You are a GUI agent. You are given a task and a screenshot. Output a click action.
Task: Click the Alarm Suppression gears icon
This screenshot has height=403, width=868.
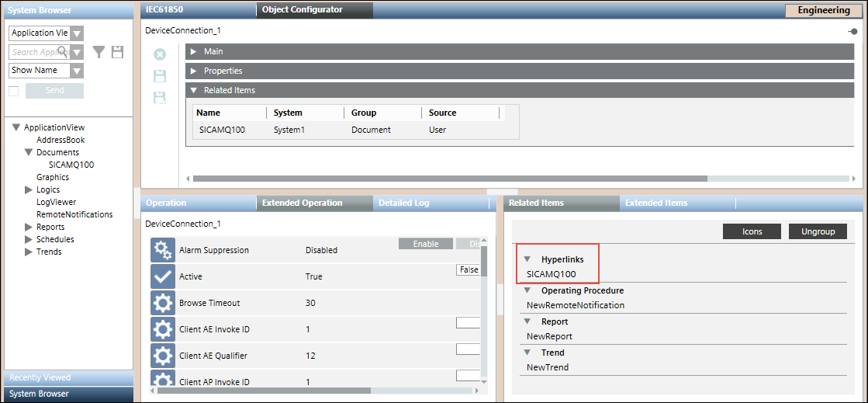pyautogui.click(x=163, y=250)
